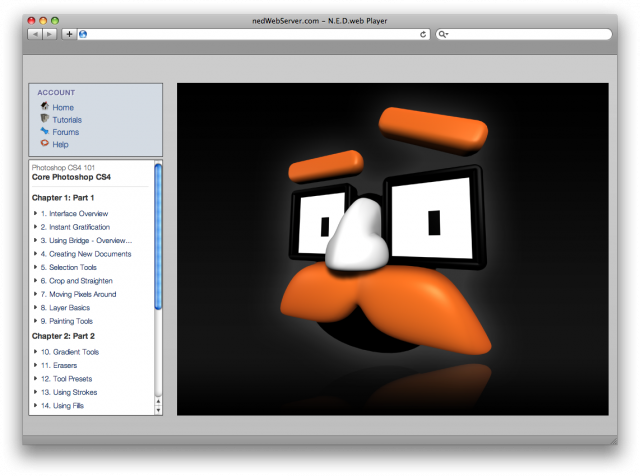
Task: Click the yellow minimize window button
Action: (43, 20)
